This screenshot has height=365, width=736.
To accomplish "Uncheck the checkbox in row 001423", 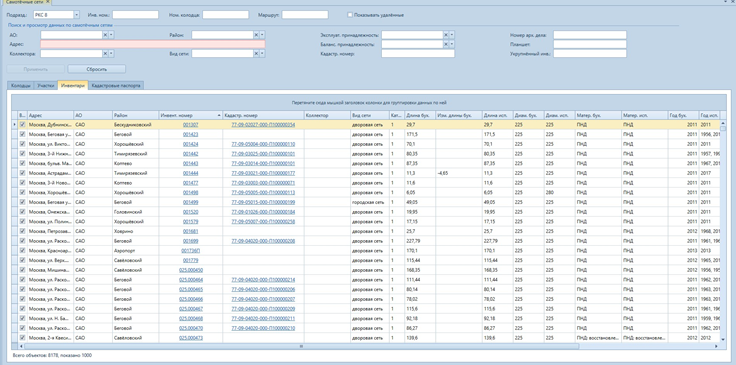I will tap(23, 134).
